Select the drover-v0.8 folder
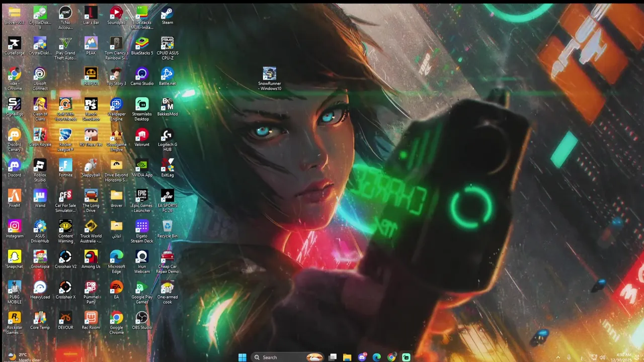The height and width of the screenshot is (362, 644). [15, 16]
